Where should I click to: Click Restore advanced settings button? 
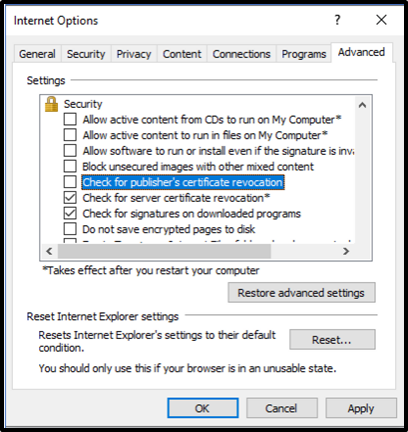pyautogui.click(x=301, y=293)
